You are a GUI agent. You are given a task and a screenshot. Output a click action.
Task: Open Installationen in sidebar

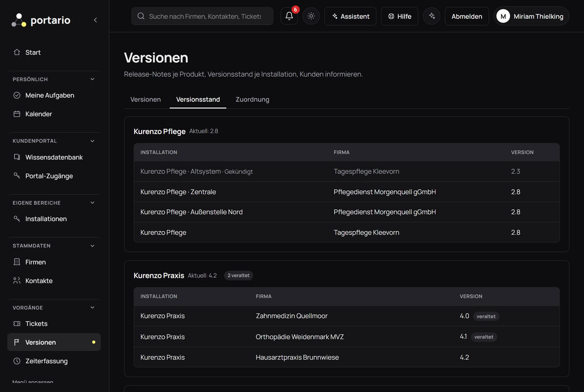[54, 219]
